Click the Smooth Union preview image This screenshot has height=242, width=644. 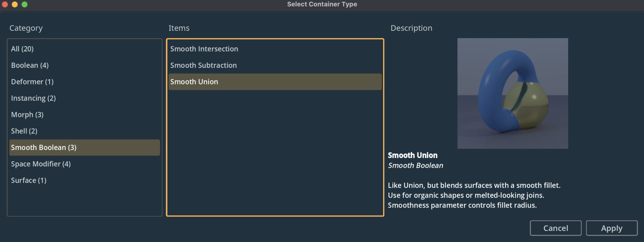click(x=512, y=93)
